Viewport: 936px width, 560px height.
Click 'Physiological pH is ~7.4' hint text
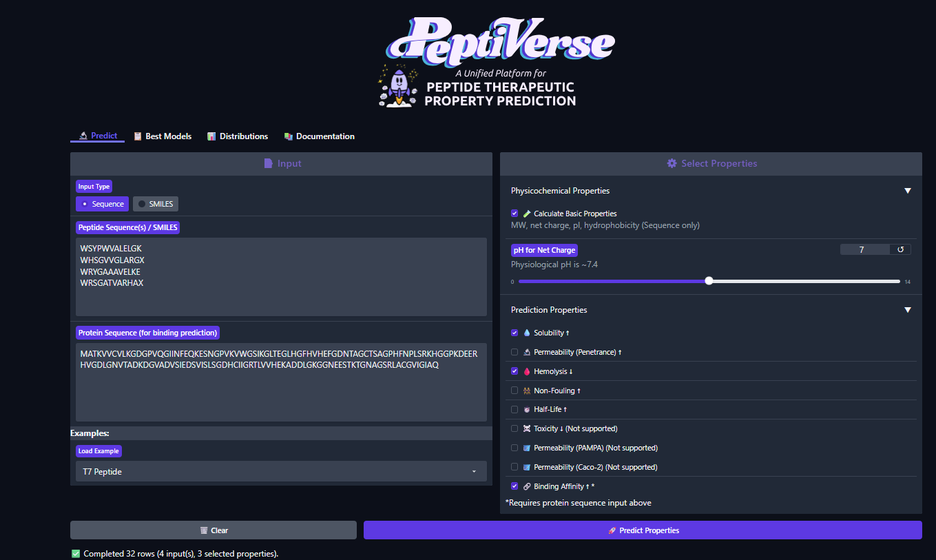point(554,265)
